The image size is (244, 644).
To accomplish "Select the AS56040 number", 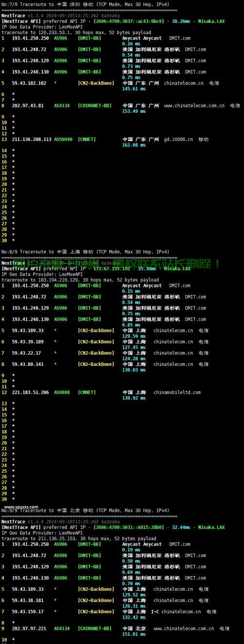I will [x=63, y=139].
